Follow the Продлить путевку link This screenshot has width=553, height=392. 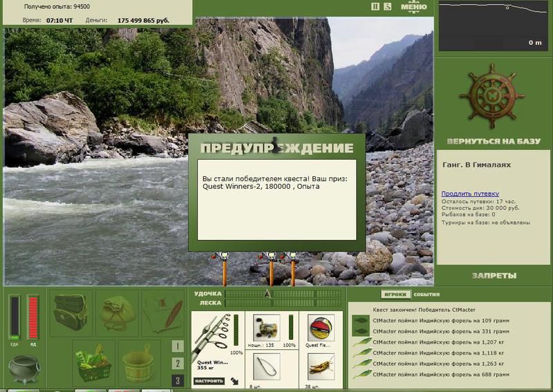[470, 194]
